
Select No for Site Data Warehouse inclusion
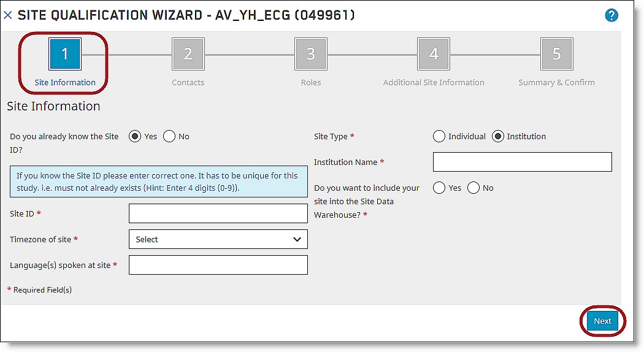pos(473,188)
